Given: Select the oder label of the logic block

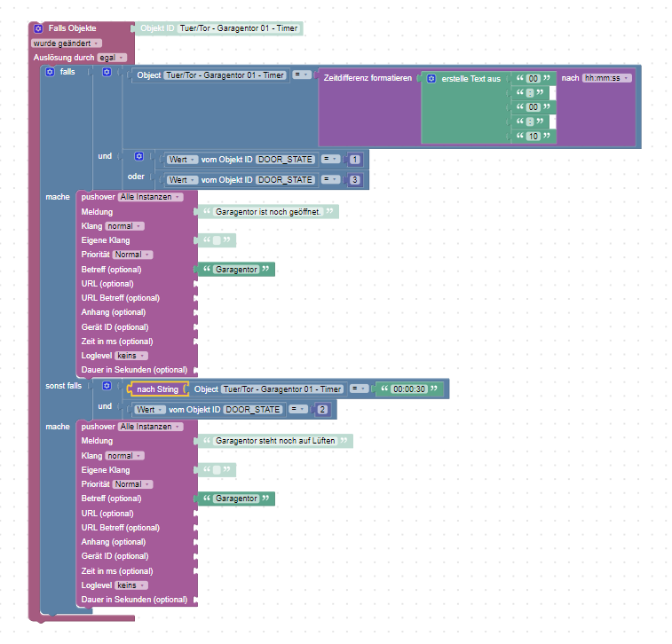Looking at the screenshot, I should pyautogui.click(x=136, y=177).
